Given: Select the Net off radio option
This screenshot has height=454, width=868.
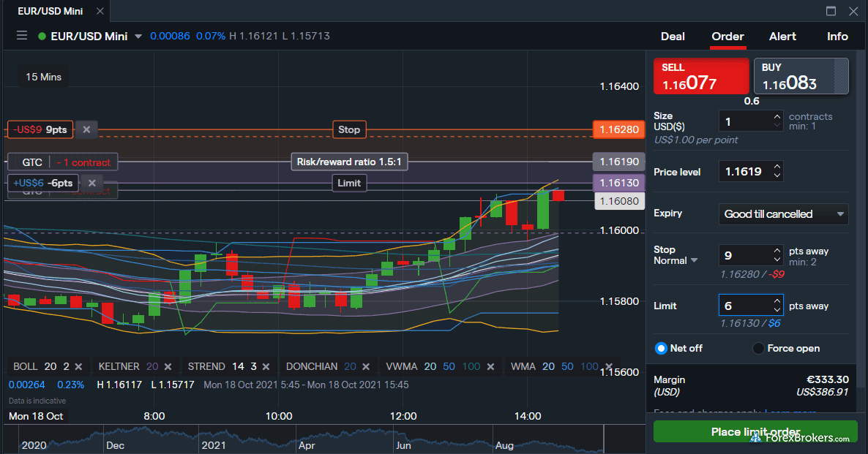Looking at the screenshot, I should point(661,349).
